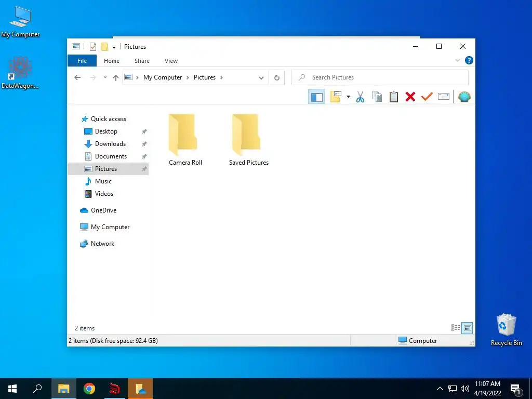
Task: Select Downloads in navigation pane
Action: [x=110, y=144]
